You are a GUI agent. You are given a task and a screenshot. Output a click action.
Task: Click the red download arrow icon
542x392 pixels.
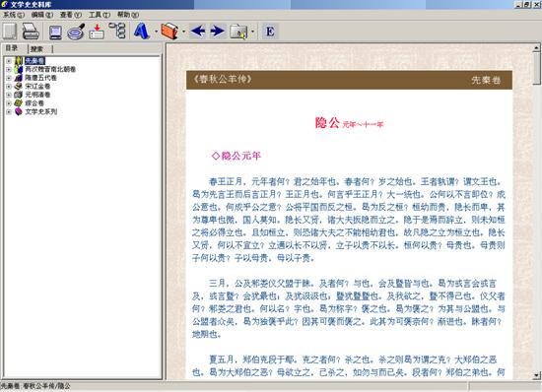97,32
